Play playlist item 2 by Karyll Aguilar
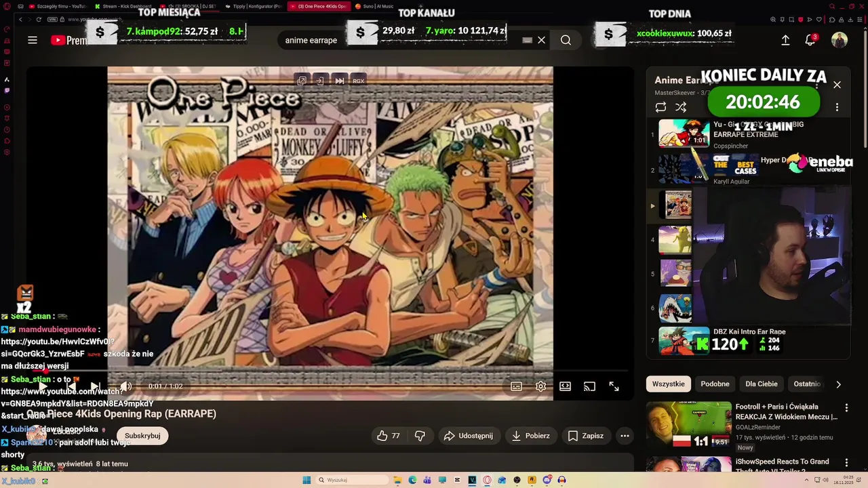 [x=684, y=169]
